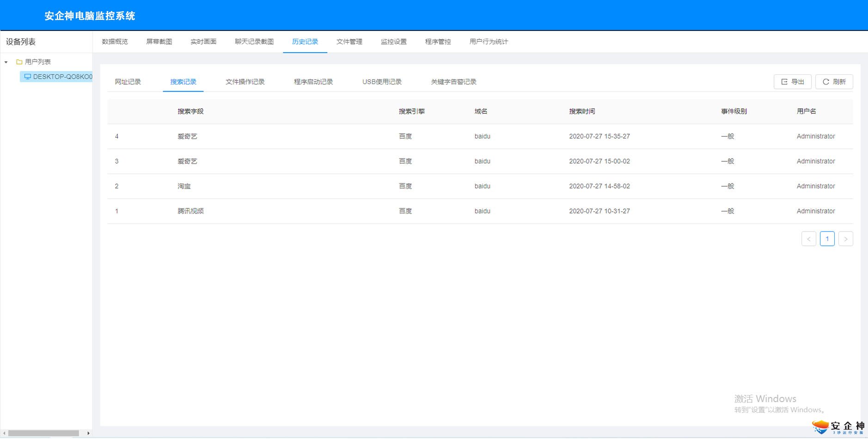Select the 历史记录 tab
This screenshot has width=868, height=439.
(x=305, y=42)
